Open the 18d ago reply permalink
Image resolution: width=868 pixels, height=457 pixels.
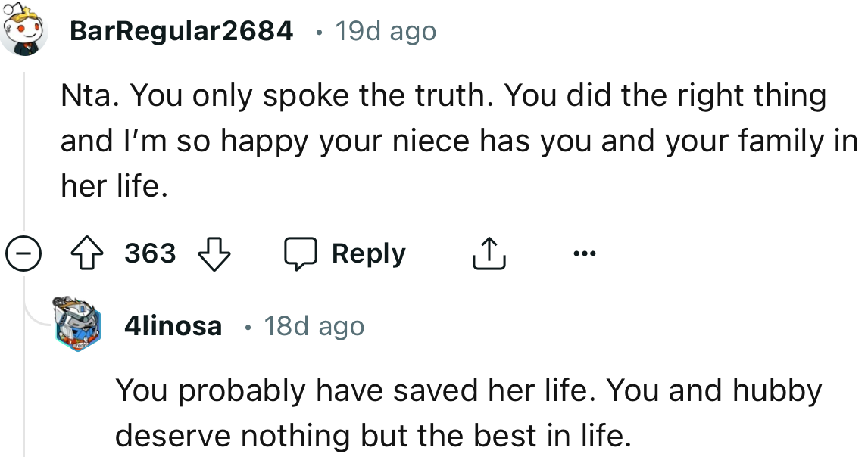pos(314,326)
